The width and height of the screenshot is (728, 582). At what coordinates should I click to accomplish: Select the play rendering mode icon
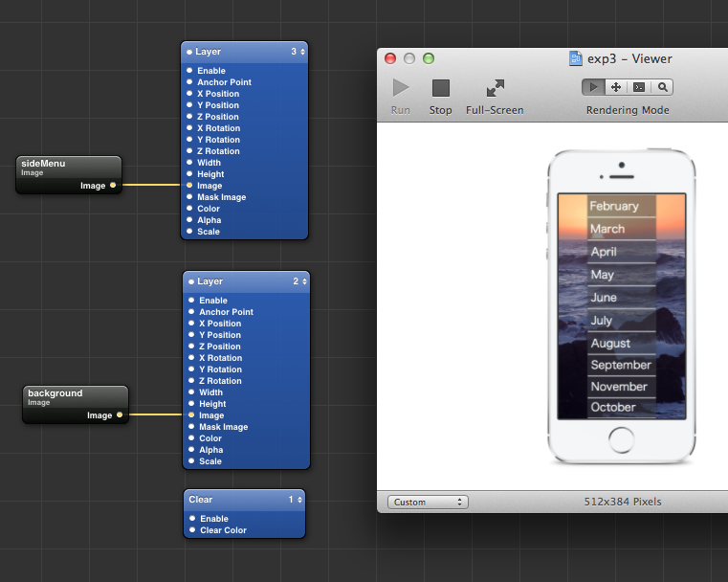pyautogui.click(x=593, y=87)
